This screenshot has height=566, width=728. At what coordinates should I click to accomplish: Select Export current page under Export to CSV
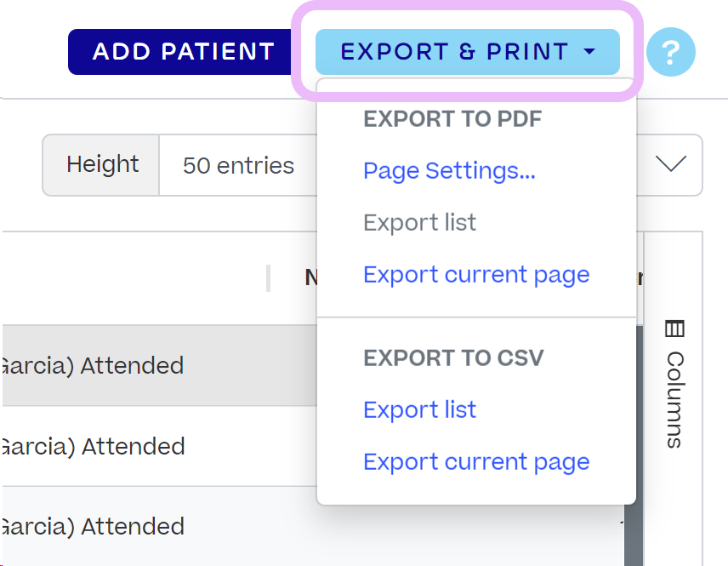click(x=475, y=462)
